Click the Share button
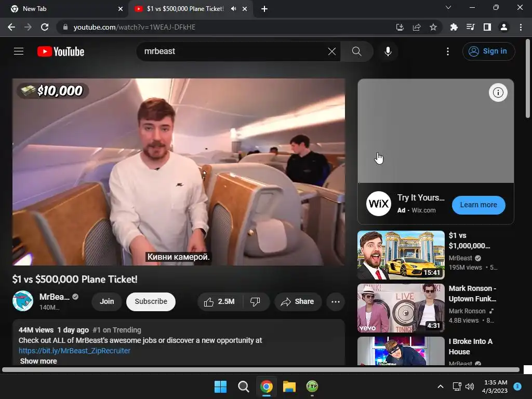The width and height of the screenshot is (532, 399). (298, 301)
